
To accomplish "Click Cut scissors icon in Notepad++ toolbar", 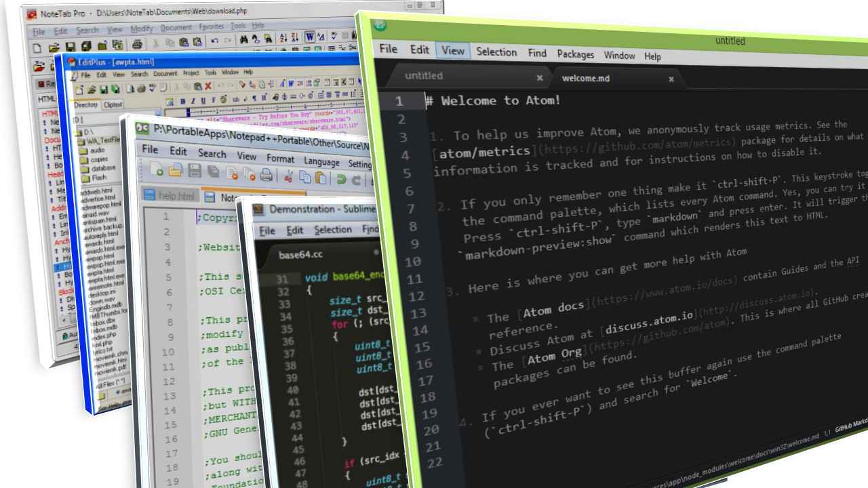I will [289, 177].
